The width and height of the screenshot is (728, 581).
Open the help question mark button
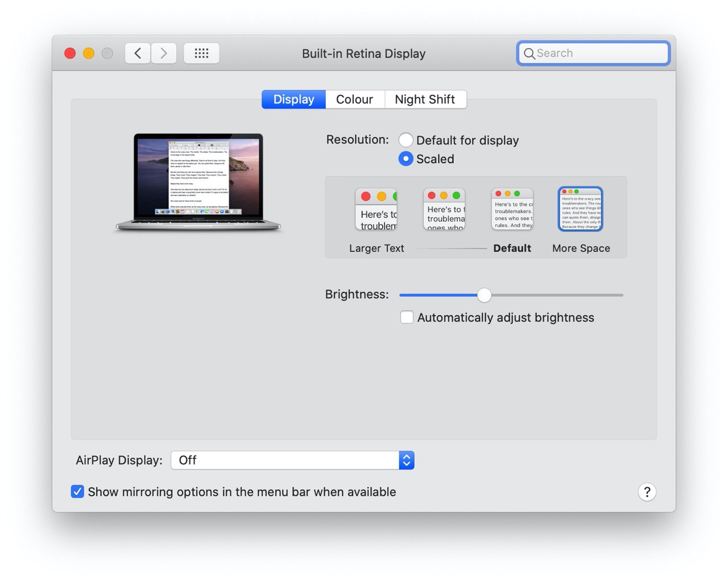647,492
